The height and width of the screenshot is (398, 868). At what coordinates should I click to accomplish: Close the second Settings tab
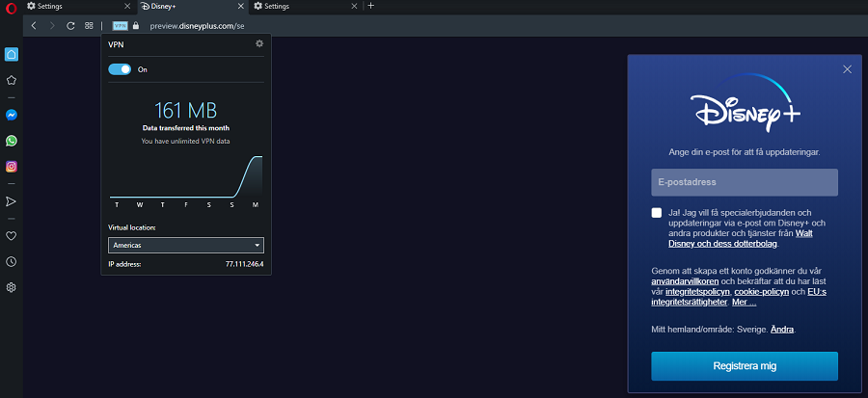354,6
